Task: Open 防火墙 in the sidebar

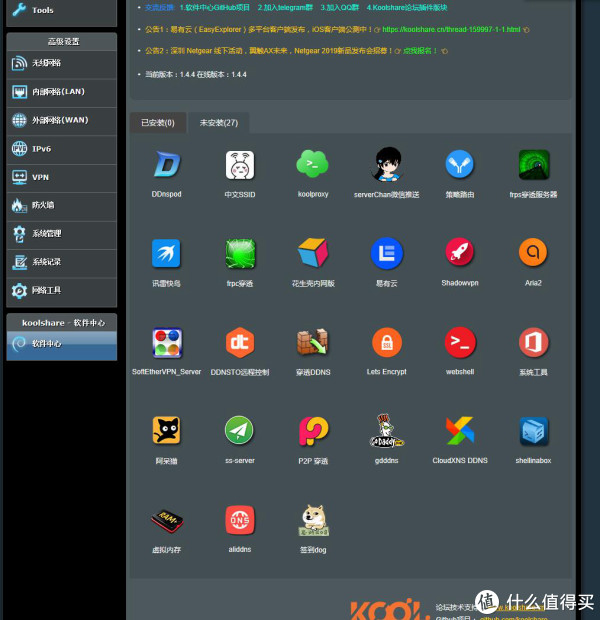Action: 62,206
